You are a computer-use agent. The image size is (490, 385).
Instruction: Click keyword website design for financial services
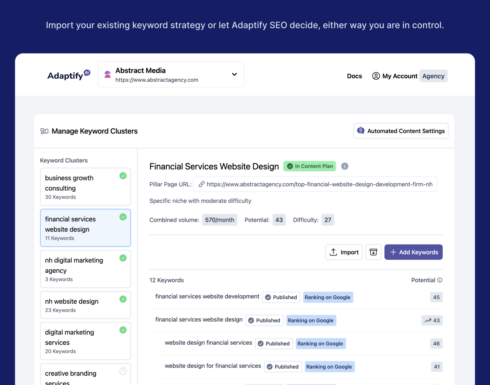(213, 366)
